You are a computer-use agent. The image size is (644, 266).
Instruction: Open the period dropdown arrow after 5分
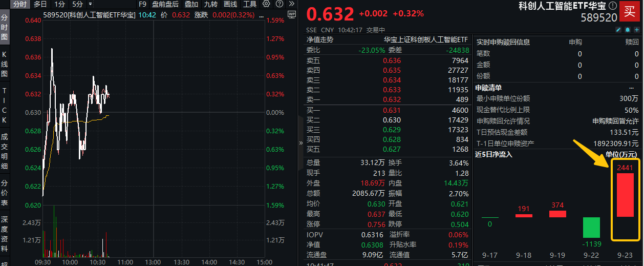pyautogui.click(x=91, y=4)
